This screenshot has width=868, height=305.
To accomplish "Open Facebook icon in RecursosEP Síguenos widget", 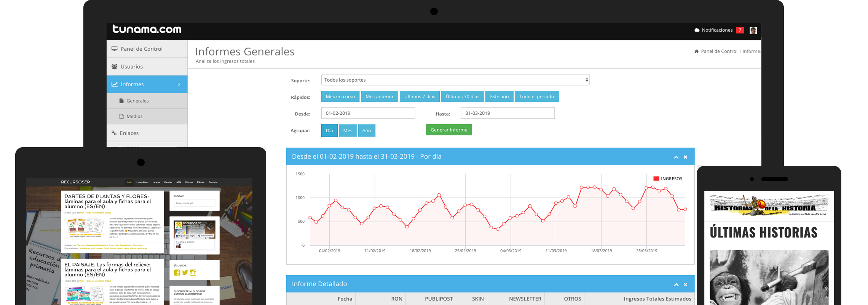I will point(177,273).
